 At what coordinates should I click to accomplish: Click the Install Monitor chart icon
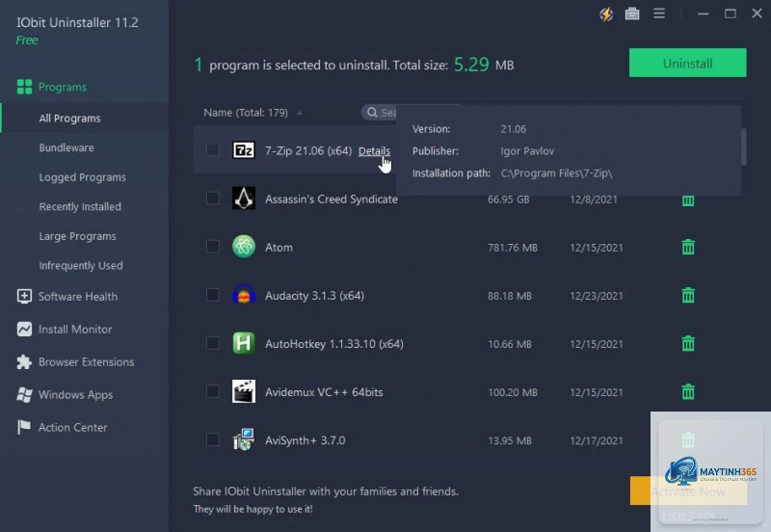24,329
